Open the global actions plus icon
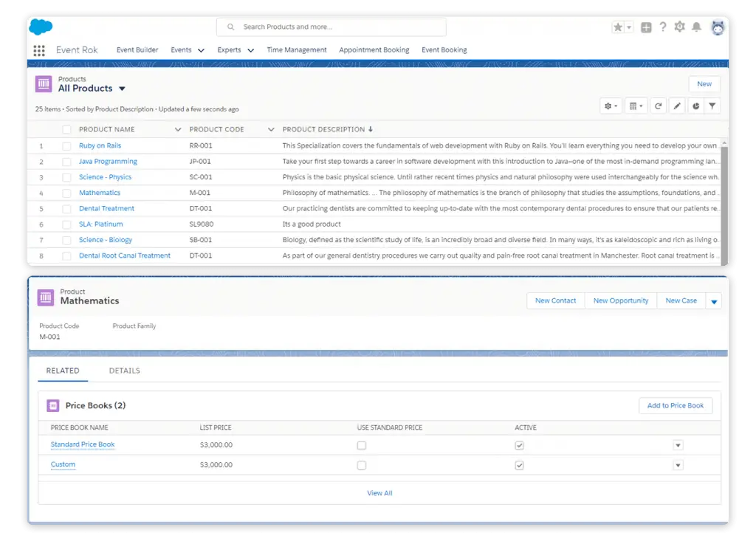Image resolution: width=756 pixels, height=536 pixels. (x=646, y=27)
